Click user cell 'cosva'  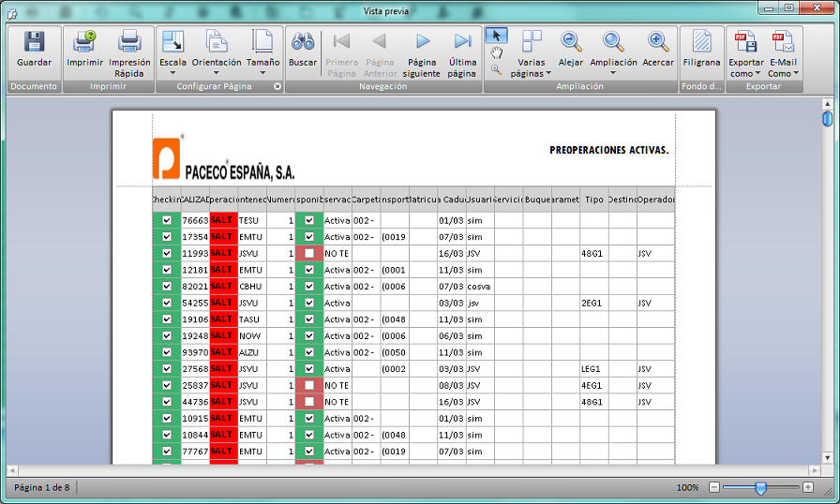[478, 287]
